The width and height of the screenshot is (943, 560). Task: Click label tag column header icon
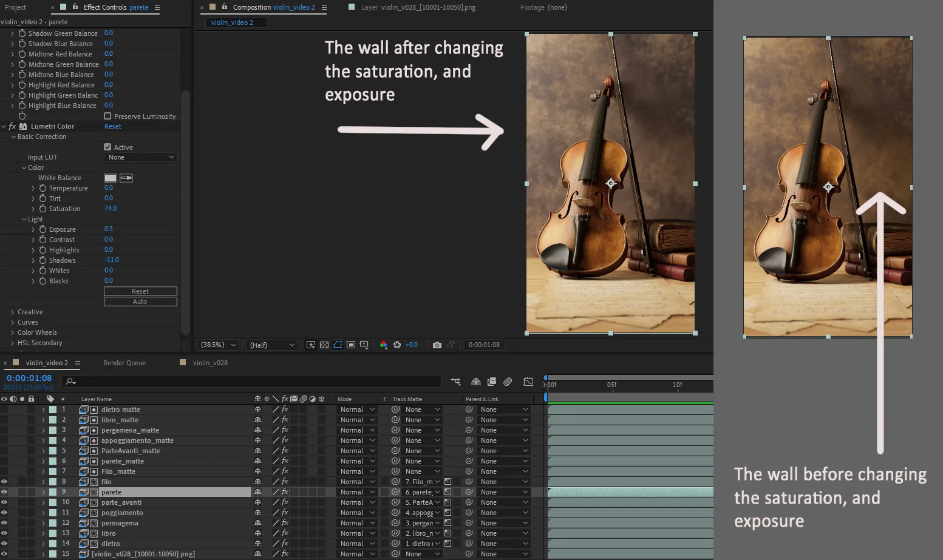click(50, 399)
